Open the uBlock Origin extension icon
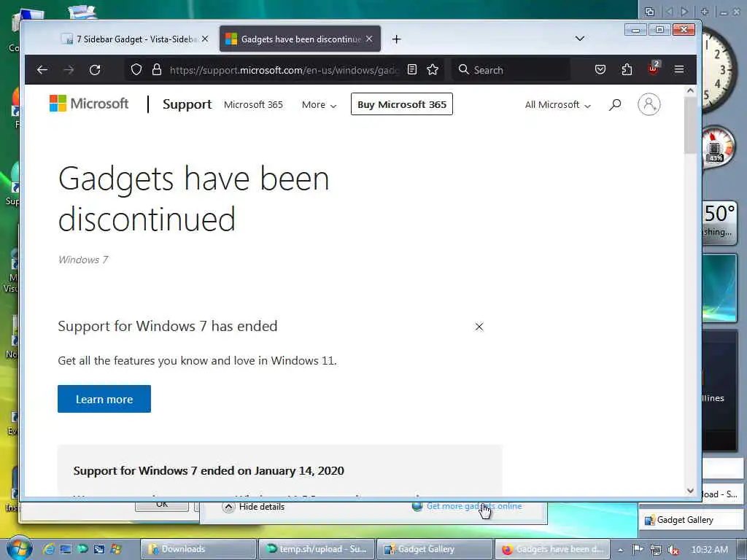The width and height of the screenshot is (747, 560). (653, 69)
